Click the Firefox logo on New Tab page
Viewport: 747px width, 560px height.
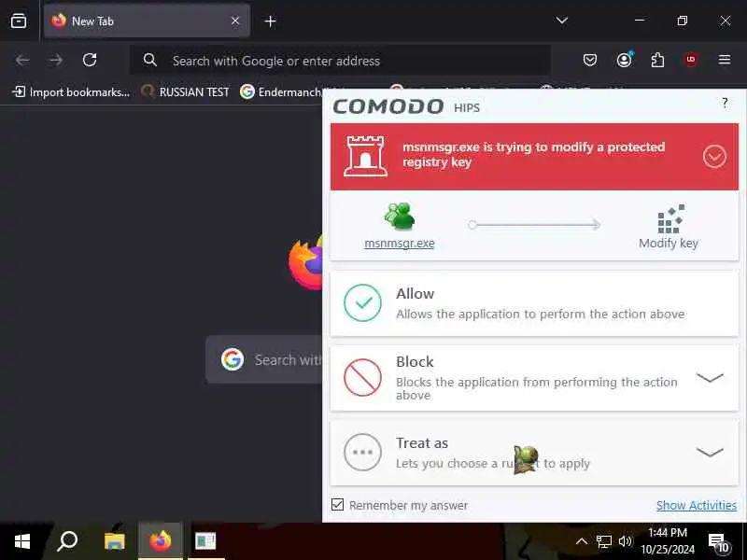(306, 261)
